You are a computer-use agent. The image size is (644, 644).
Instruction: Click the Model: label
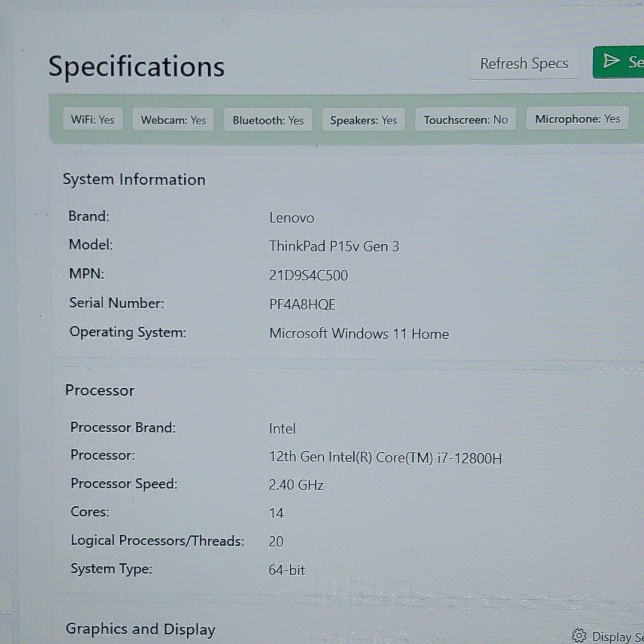91,245
